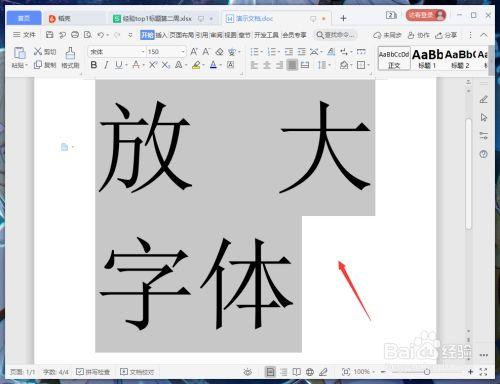500x384 pixels.
Task: Switch to page layout view in status bar
Action: (270, 372)
